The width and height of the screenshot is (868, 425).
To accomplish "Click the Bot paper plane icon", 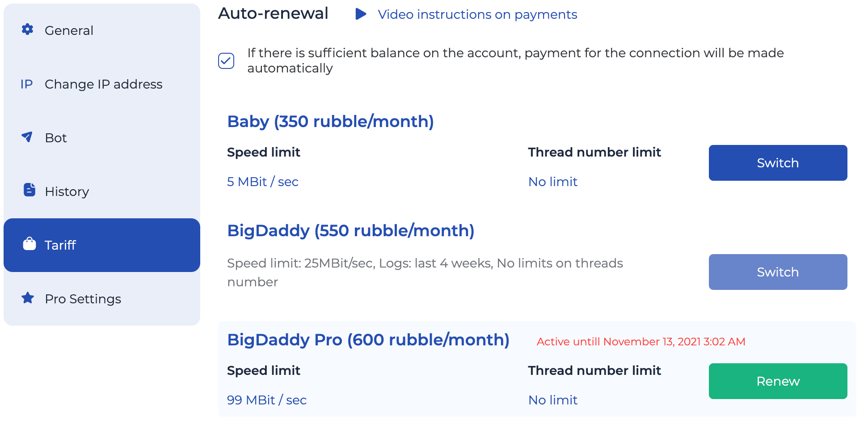I will coord(27,137).
